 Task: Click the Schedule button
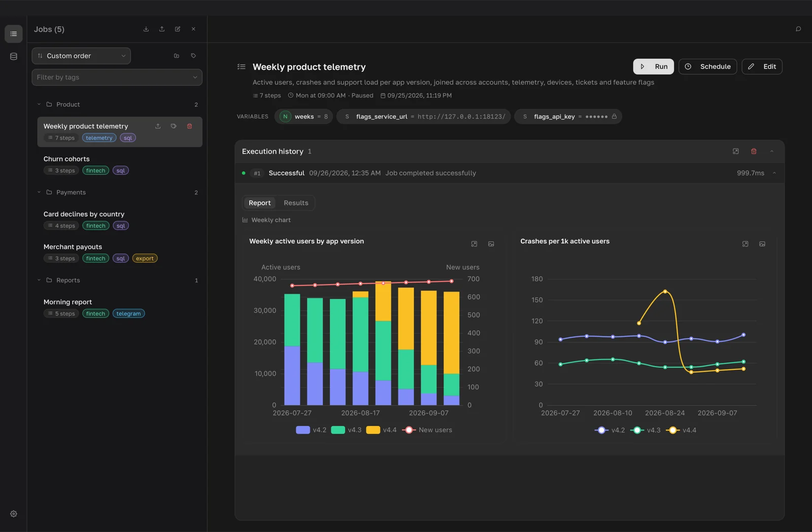tap(707, 66)
